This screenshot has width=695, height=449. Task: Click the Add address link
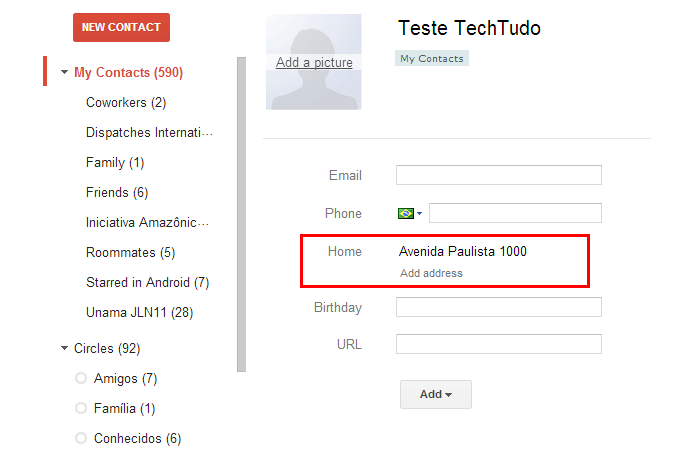coord(431,273)
